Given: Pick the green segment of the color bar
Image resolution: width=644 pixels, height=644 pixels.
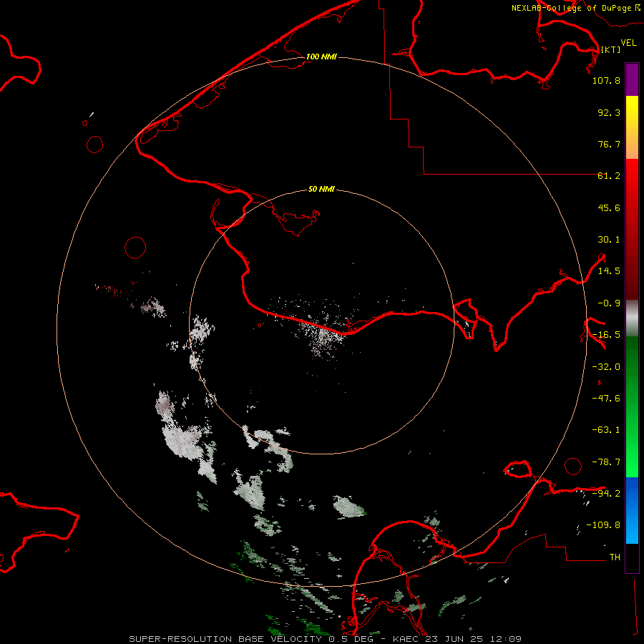Looking at the screenshot, I should (632, 406).
